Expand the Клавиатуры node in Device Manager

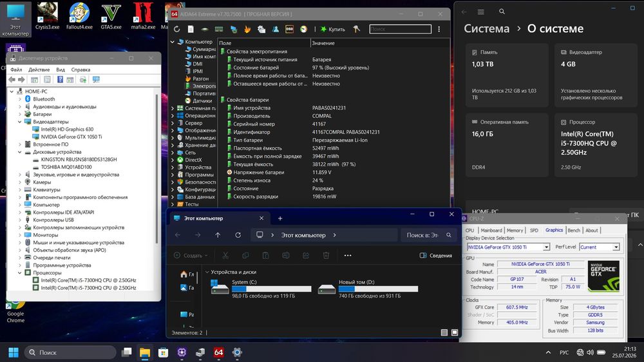(x=20, y=190)
